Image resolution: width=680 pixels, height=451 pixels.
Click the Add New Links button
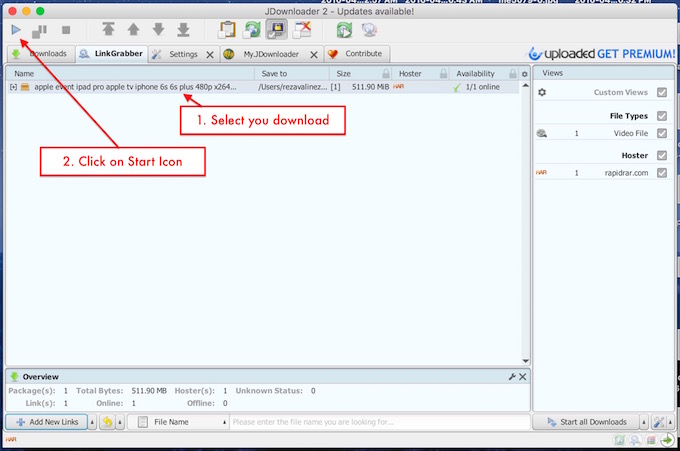click(46, 422)
